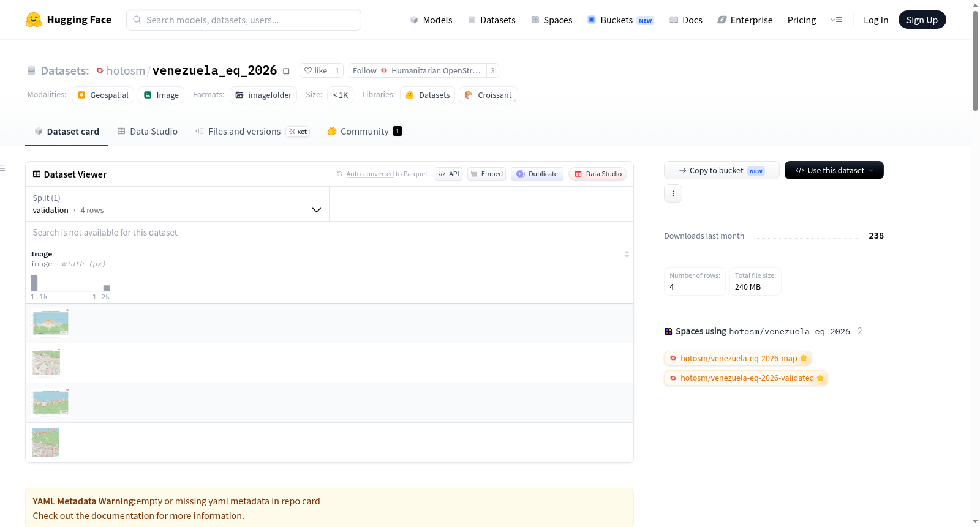The height and width of the screenshot is (527, 980).
Task: Open the Datasets library tag
Action: click(x=428, y=95)
